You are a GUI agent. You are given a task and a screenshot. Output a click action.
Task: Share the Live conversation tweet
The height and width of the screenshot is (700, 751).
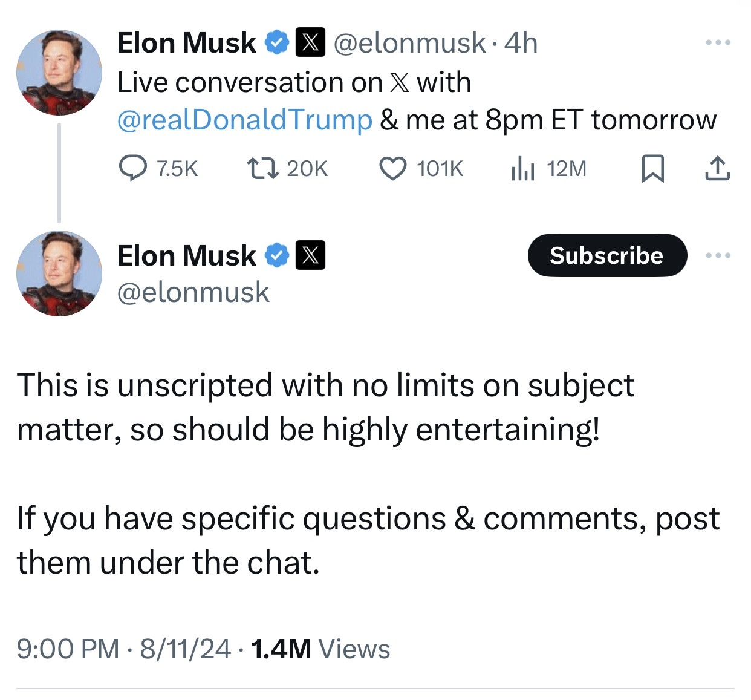[x=717, y=168]
